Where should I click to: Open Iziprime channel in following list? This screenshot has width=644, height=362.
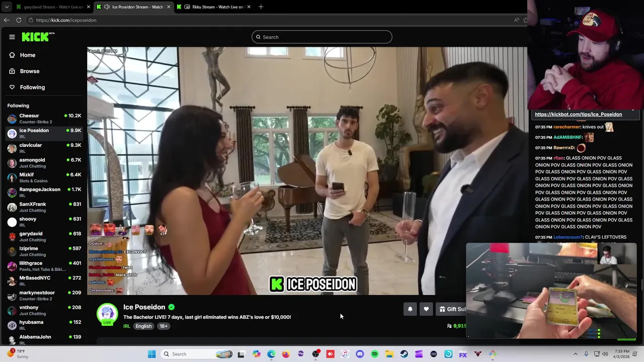point(44,251)
